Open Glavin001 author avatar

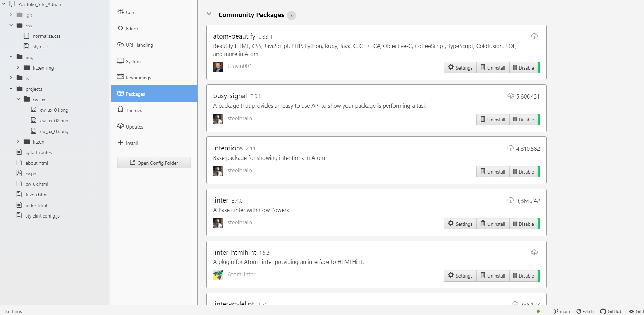tap(218, 67)
